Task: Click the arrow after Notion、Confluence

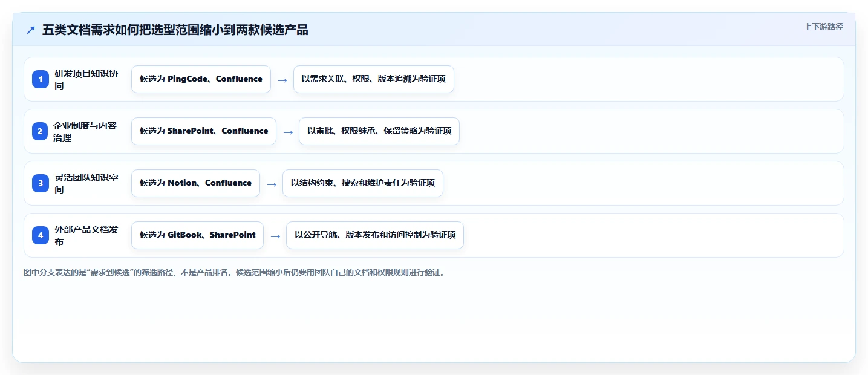Action: click(272, 184)
